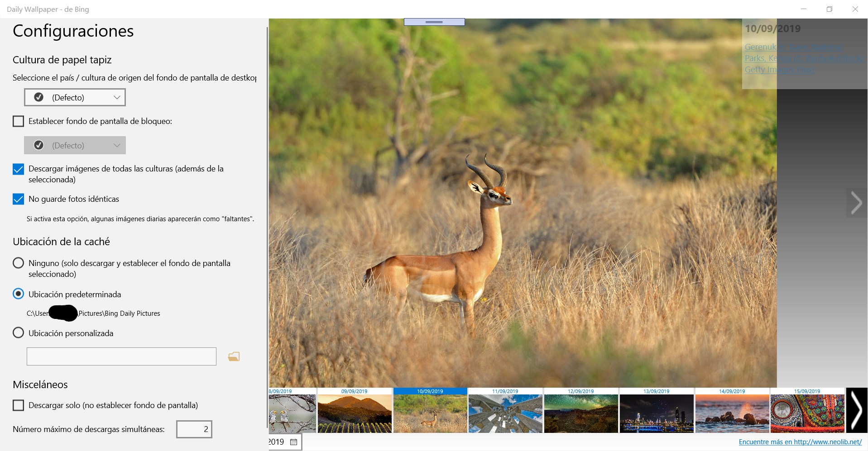Open the 13/09/2019 city night thumbnail
This screenshot has width=868, height=451.
pos(657,410)
